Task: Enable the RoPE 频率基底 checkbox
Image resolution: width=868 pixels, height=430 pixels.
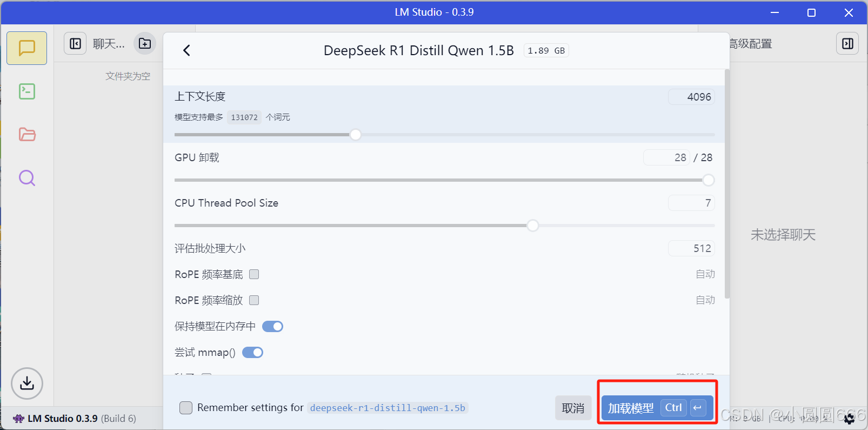Action: point(254,274)
